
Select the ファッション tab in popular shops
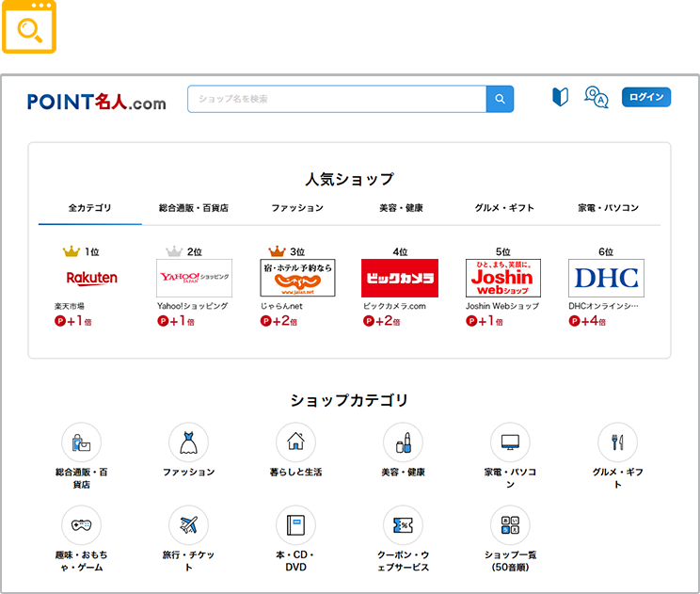(297, 208)
